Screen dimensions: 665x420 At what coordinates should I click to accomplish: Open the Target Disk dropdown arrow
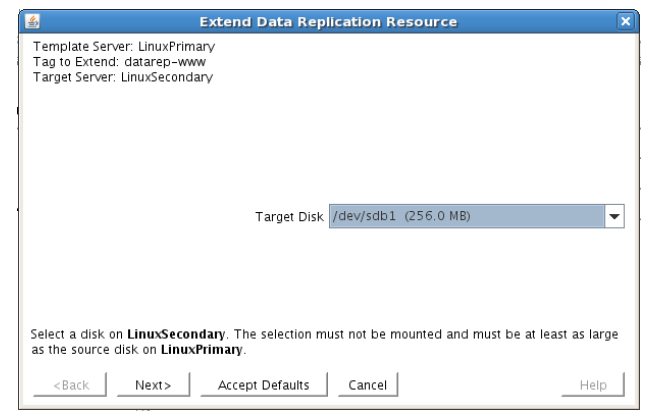click(614, 215)
